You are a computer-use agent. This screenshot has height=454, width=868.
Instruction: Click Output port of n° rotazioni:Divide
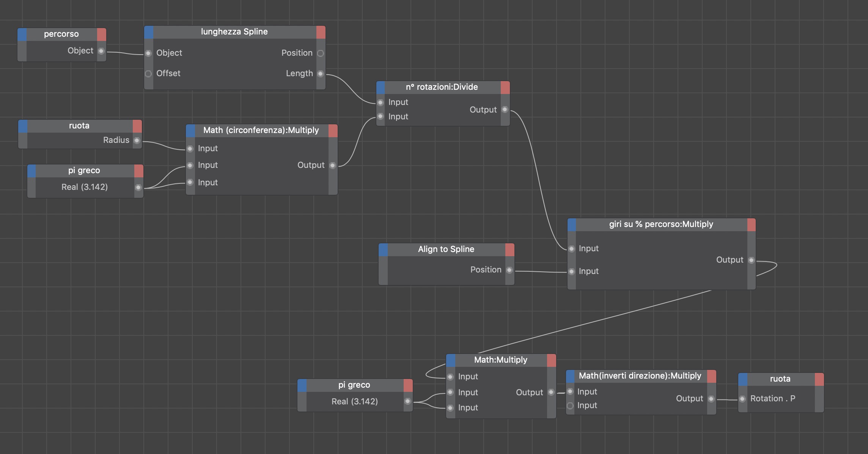(505, 110)
